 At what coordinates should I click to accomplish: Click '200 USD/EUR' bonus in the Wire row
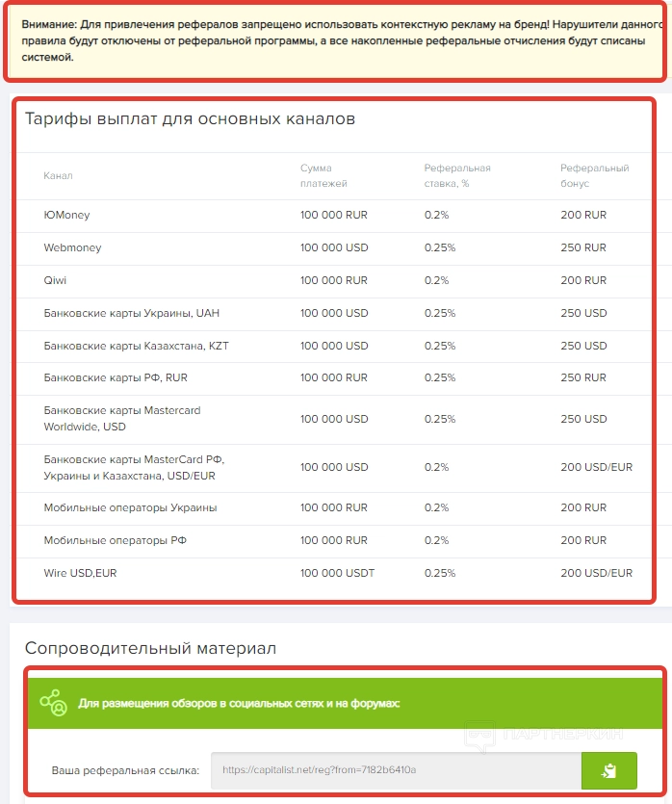[x=597, y=573]
